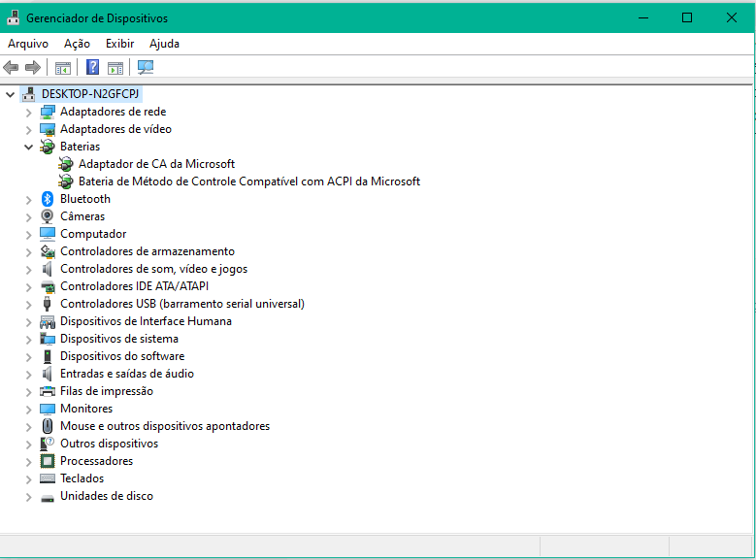The height and width of the screenshot is (560, 756).
Task: Click the monitor icon beside Computador
Action: (48, 234)
